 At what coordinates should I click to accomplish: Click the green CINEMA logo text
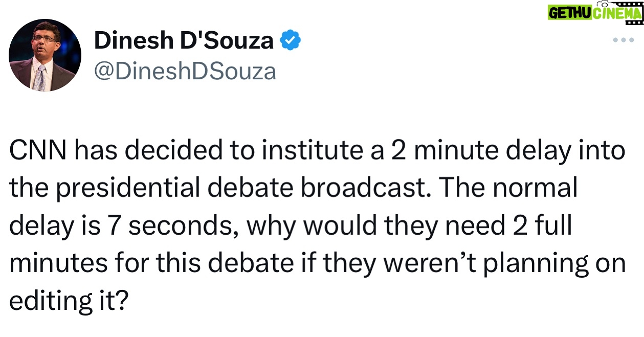[617, 13]
